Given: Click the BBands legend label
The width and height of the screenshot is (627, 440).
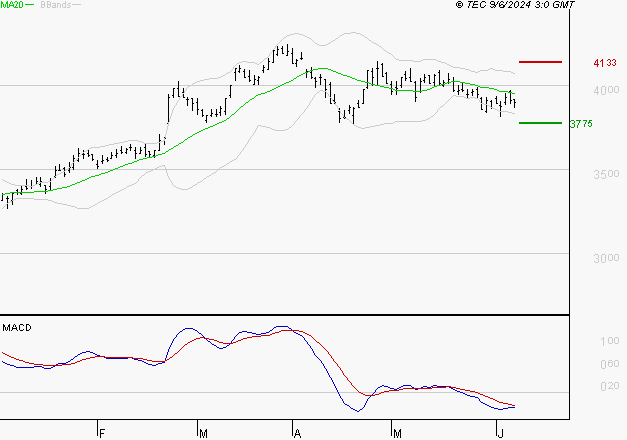Looking at the screenshot, I should pyautogui.click(x=56, y=5).
